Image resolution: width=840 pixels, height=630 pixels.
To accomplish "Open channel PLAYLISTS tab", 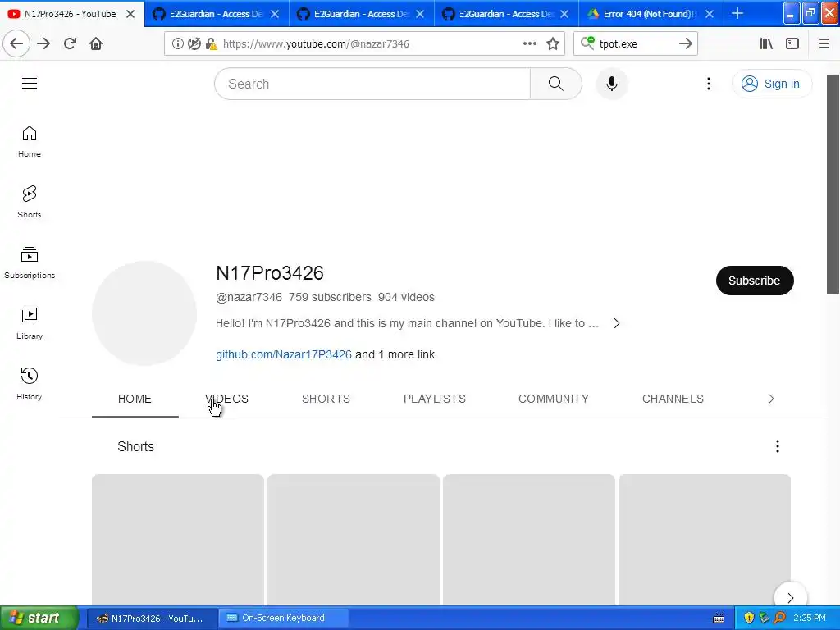I will (435, 399).
